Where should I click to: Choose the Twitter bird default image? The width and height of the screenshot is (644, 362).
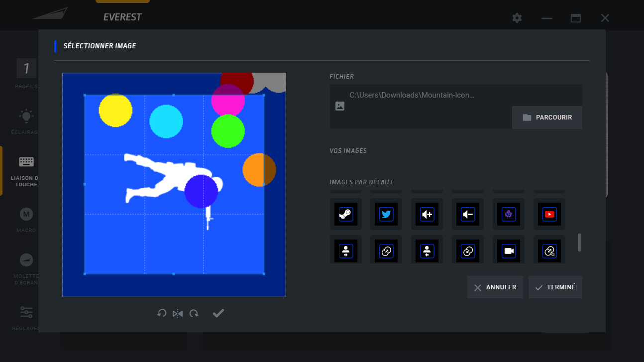386,215
